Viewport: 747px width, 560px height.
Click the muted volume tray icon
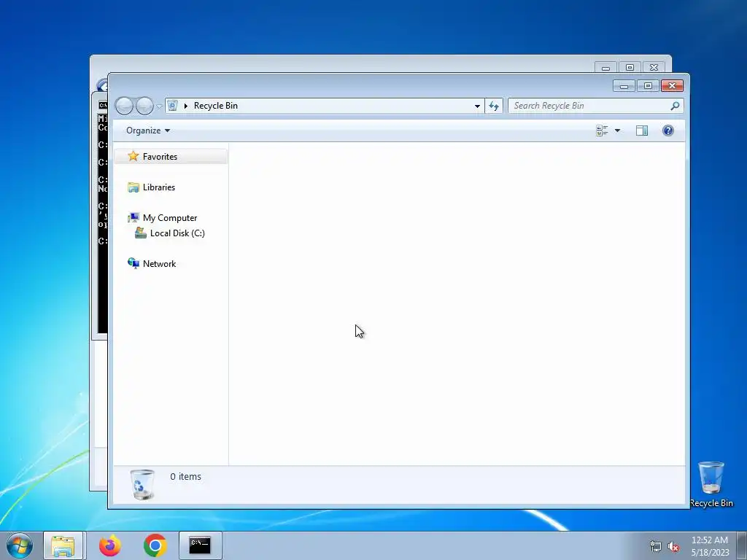pyautogui.click(x=673, y=547)
